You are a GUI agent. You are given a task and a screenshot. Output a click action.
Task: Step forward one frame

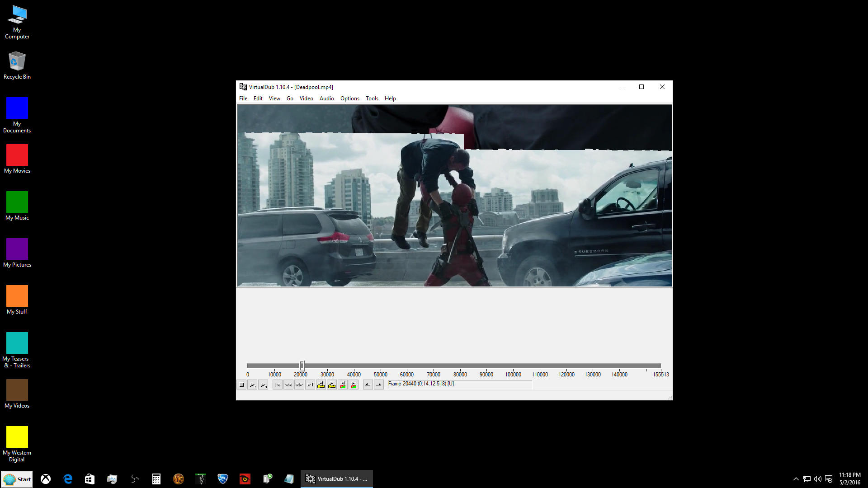click(x=299, y=385)
